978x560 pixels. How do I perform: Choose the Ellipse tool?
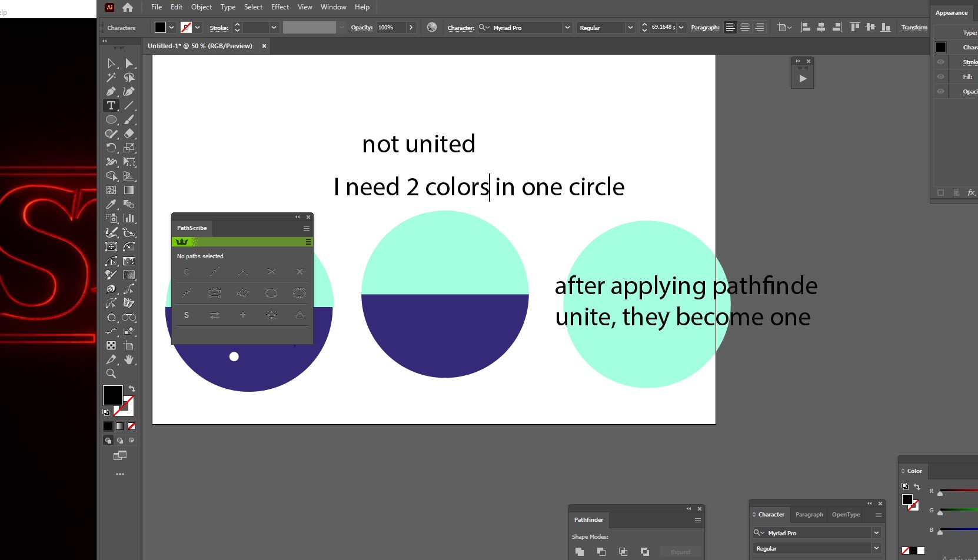tap(111, 119)
